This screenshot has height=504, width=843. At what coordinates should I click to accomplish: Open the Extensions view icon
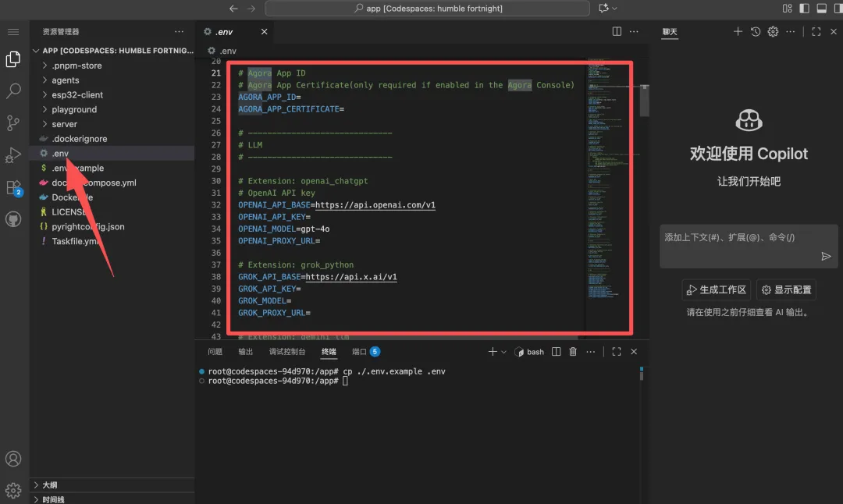click(x=13, y=187)
